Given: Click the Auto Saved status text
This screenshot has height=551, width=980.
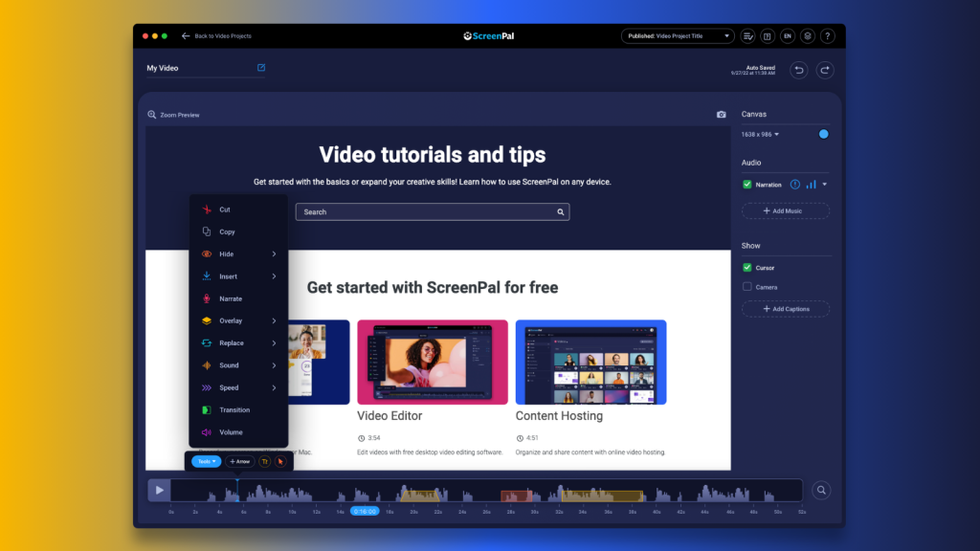Looking at the screenshot, I should [753, 70].
